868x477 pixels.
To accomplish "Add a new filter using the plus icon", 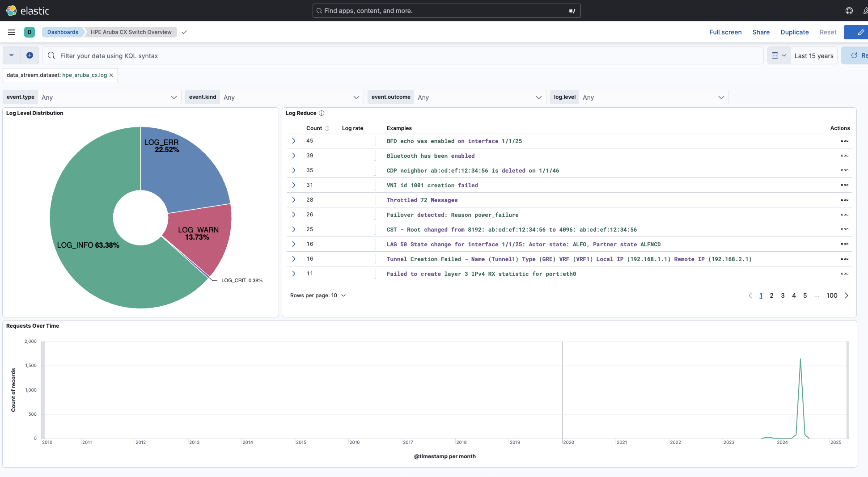I will coord(30,55).
